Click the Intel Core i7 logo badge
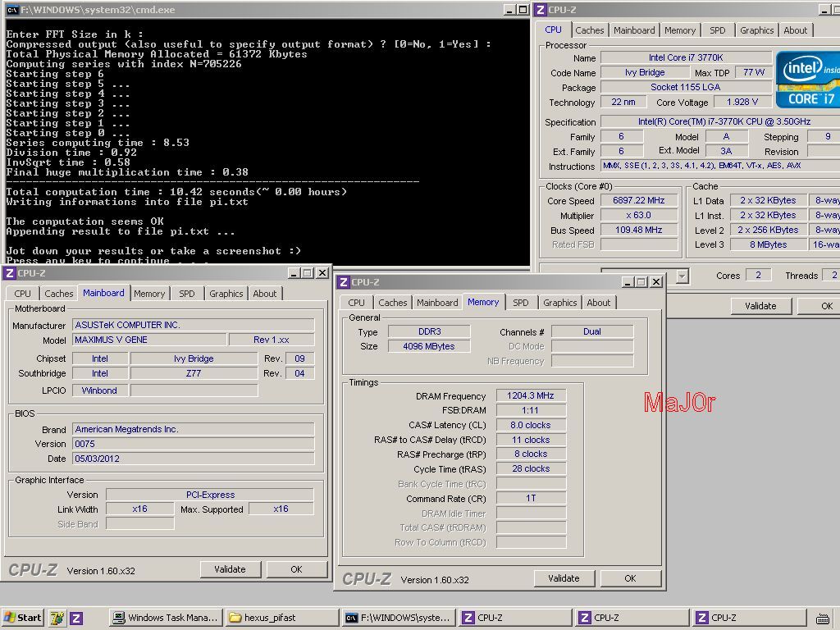The height and width of the screenshot is (630, 840). pos(807,80)
